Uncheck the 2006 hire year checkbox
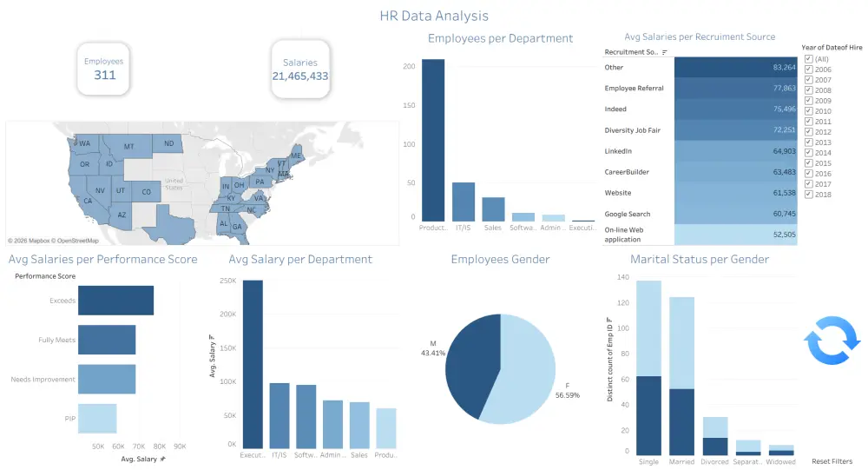This screenshot has width=868, height=470. coord(809,70)
